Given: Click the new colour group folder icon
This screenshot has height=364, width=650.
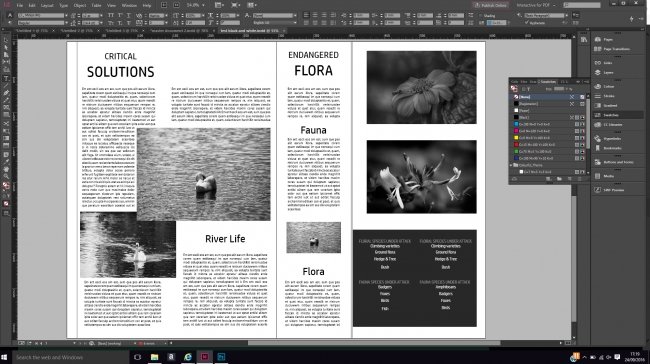Looking at the screenshot, I should [559, 179].
